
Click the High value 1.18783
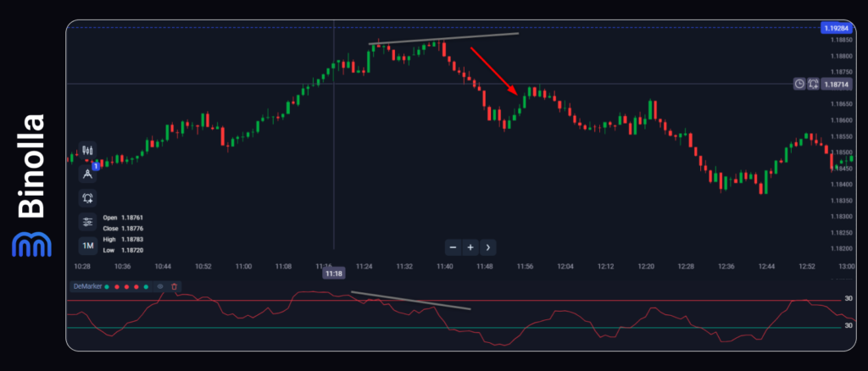[x=132, y=240]
